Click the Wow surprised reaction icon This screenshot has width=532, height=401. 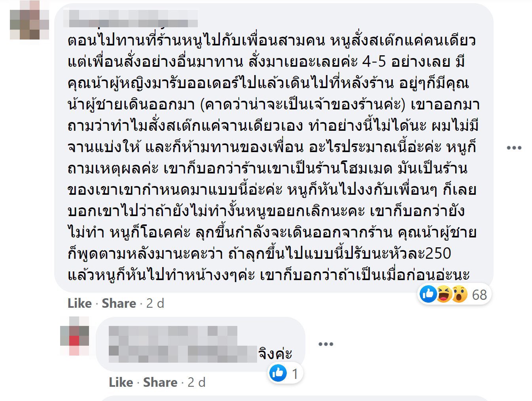tap(459, 294)
